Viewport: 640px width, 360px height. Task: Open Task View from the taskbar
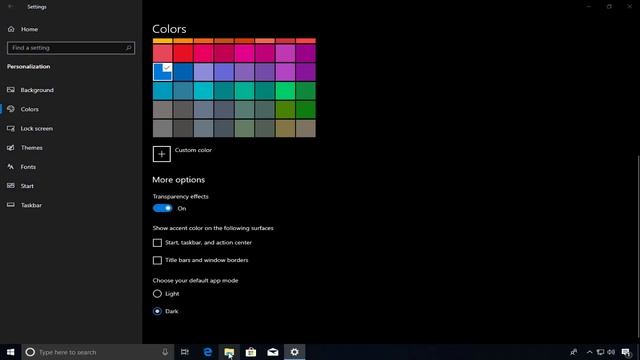click(x=184, y=352)
